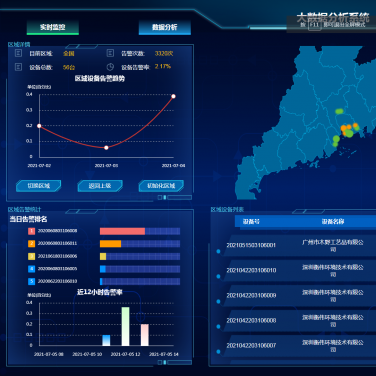
Task: Click bullet dot beside device 2021051503106001
Action: coord(218,251)
